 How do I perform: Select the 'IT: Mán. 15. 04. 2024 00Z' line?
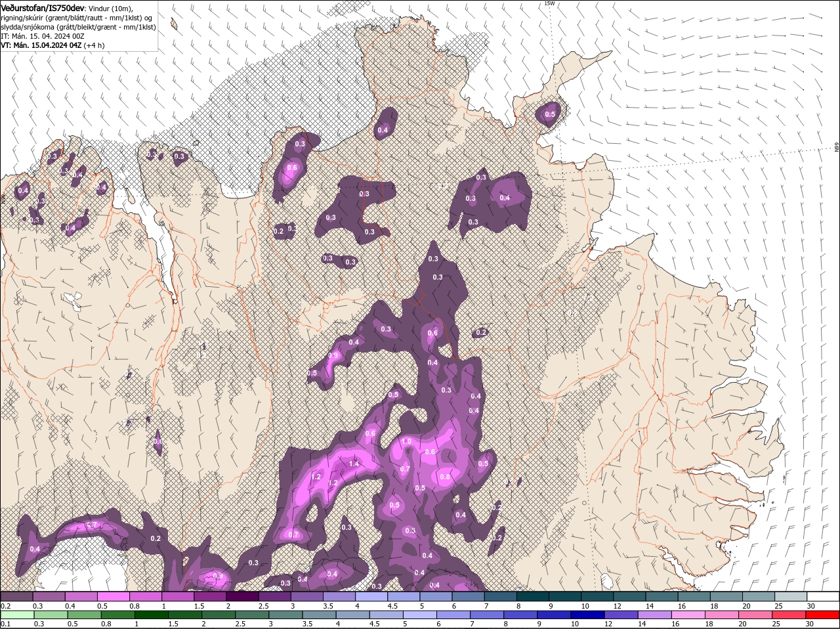point(41,36)
